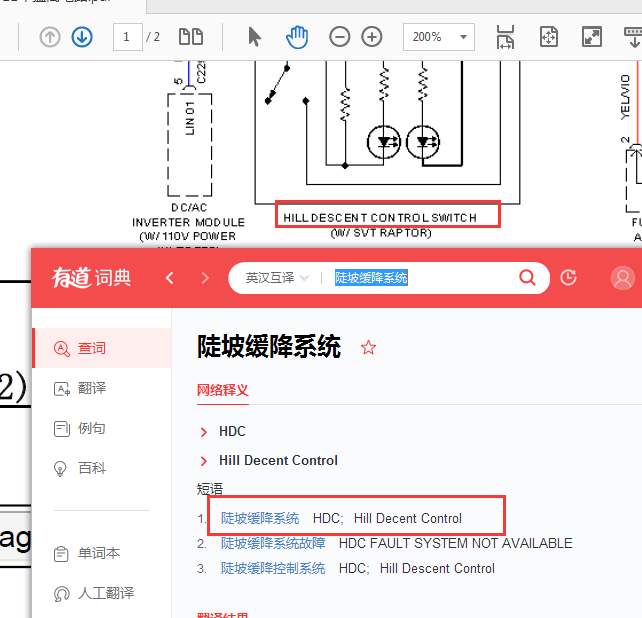Image resolution: width=642 pixels, height=618 pixels.
Task: Open the 200% zoom level dropdown
Action: point(439,37)
